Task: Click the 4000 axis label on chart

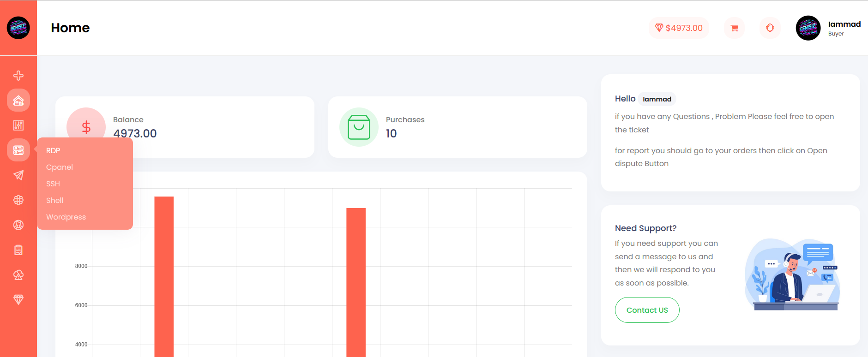Action: (81, 345)
